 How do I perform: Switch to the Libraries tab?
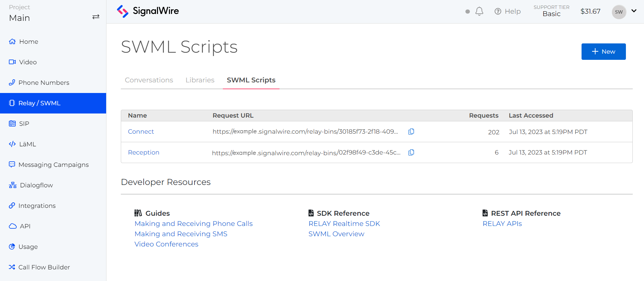200,80
